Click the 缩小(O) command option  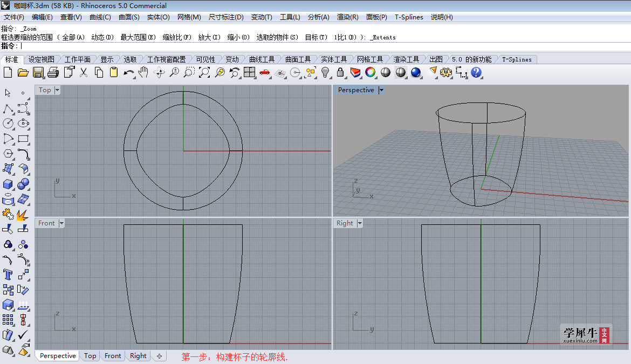point(238,37)
